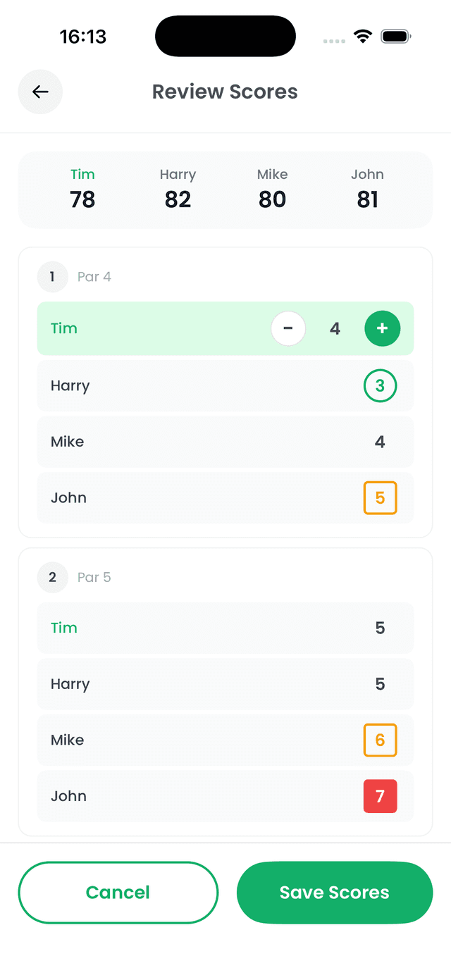Viewport: 451px width, 980px height.
Task: Tap the hole 2 number badge
Action: click(x=52, y=577)
